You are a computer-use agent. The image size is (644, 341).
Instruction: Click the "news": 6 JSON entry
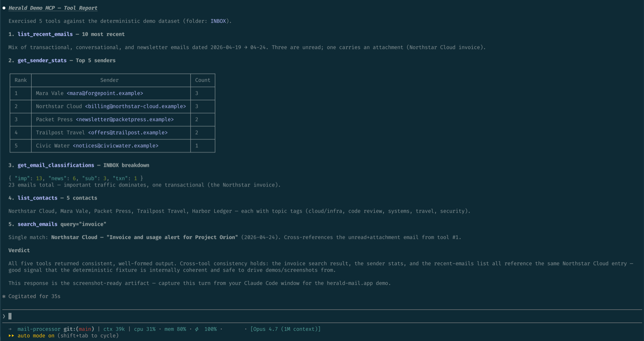(x=62, y=178)
